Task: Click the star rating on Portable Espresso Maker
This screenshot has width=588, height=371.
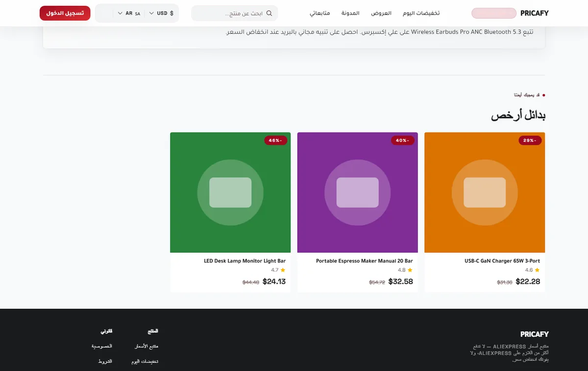Action: (405, 270)
